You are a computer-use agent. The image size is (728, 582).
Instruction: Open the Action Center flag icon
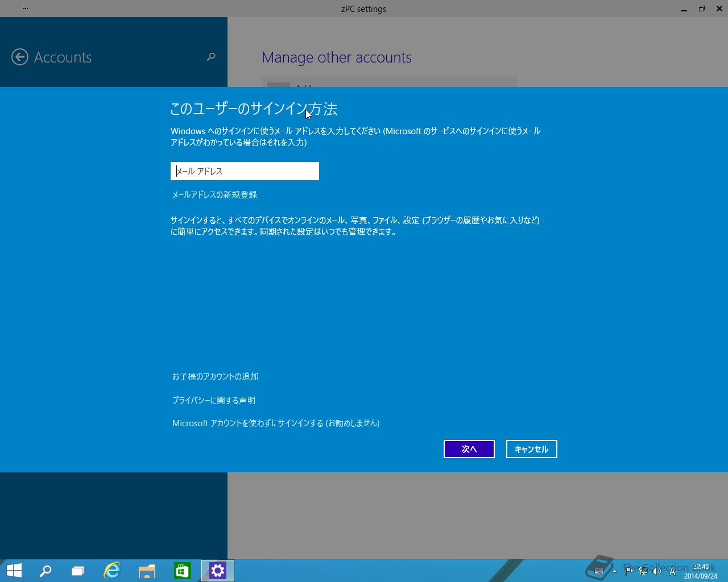629,571
